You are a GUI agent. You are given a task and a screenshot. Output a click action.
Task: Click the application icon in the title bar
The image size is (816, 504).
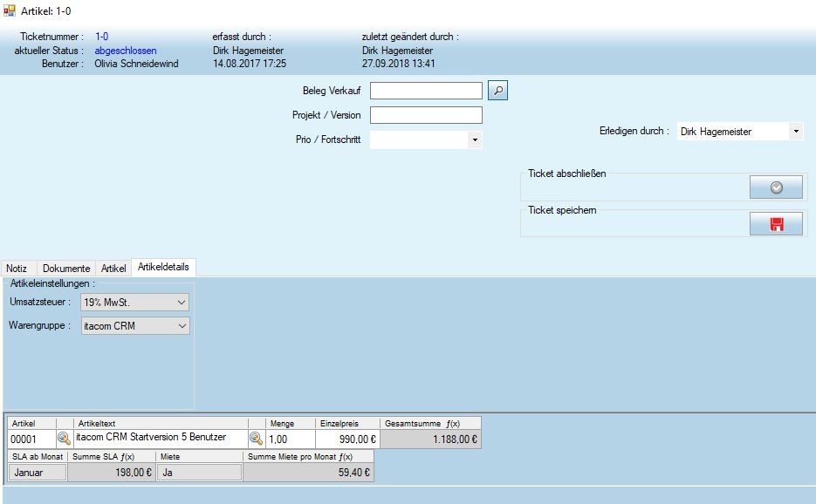point(10,10)
